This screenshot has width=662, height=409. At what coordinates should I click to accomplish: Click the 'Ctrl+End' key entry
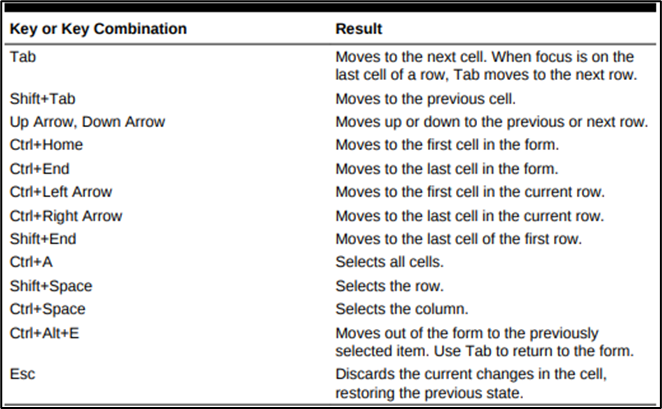(x=40, y=169)
